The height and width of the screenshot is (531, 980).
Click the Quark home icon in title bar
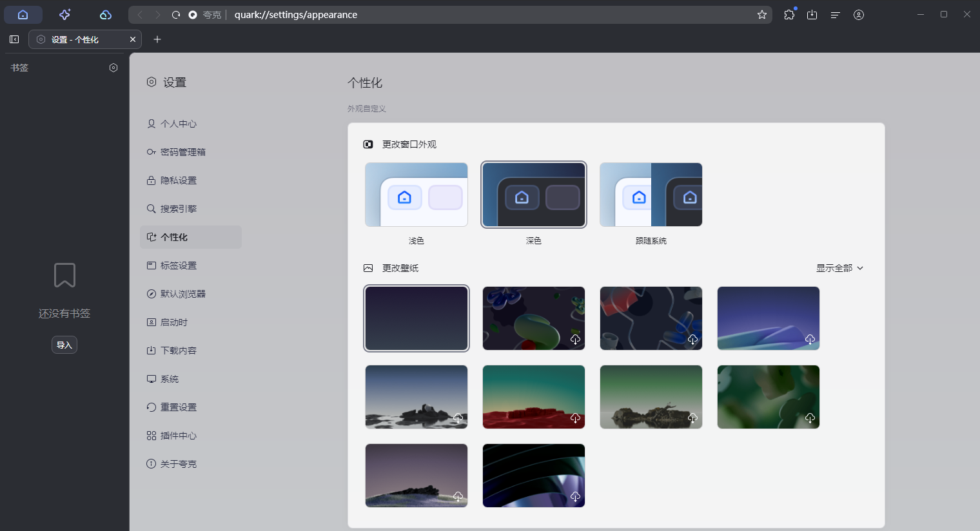click(x=23, y=15)
